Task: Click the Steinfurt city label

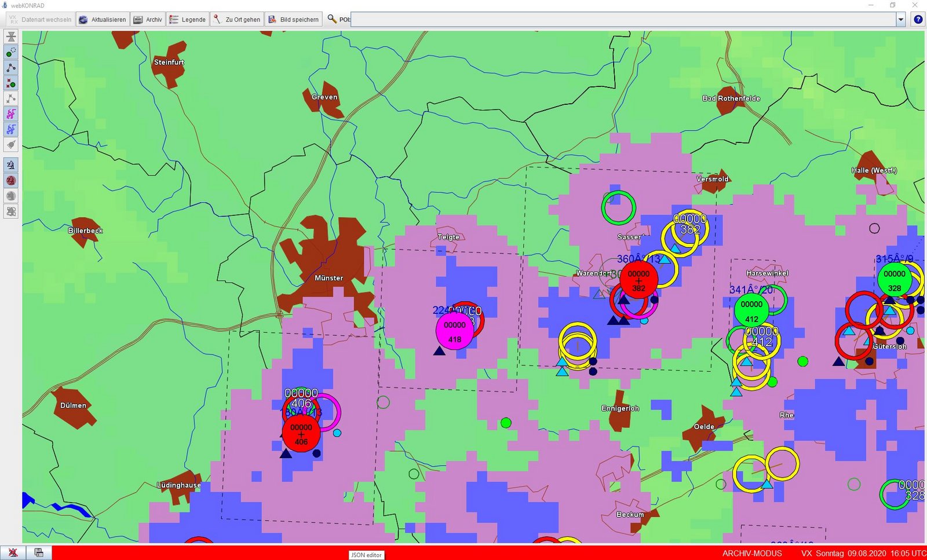Action: pyautogui.click(x=169, y=62)
